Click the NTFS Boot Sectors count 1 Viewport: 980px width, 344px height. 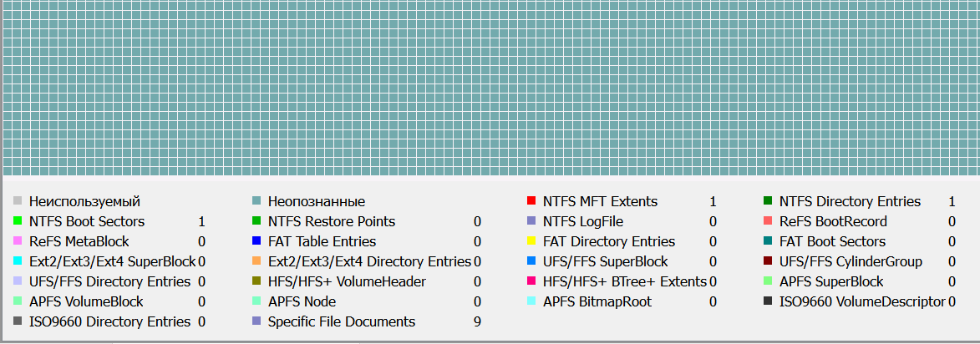[202, 221]
